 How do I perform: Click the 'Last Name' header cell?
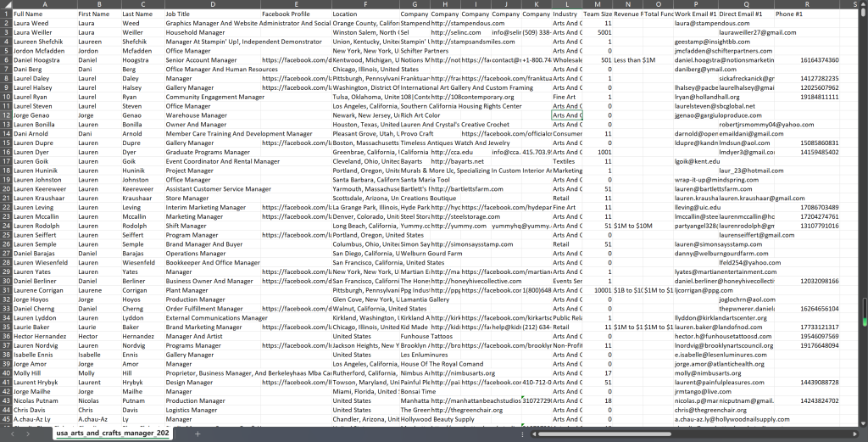[x=142, y=14]
